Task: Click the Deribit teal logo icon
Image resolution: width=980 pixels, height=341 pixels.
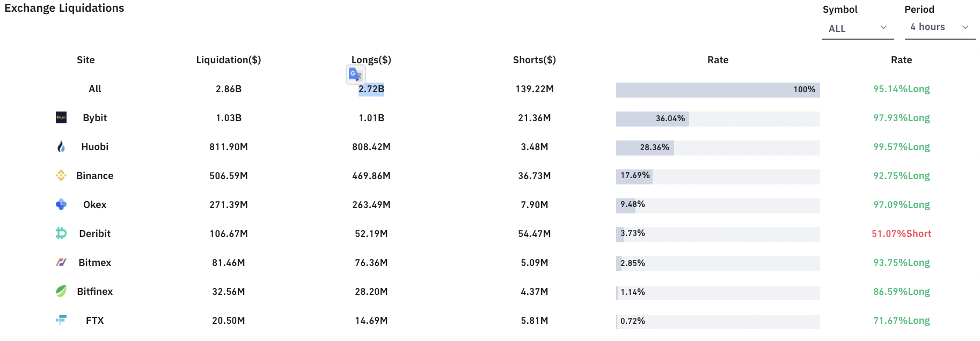Action: click(61, 233)
